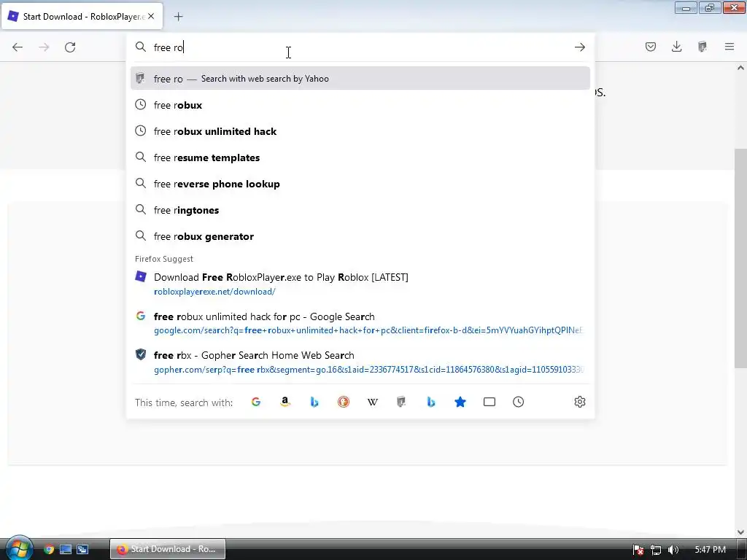Search with the second Bing icon
Viewport: 747px width, 560px height.
(430, 402)
